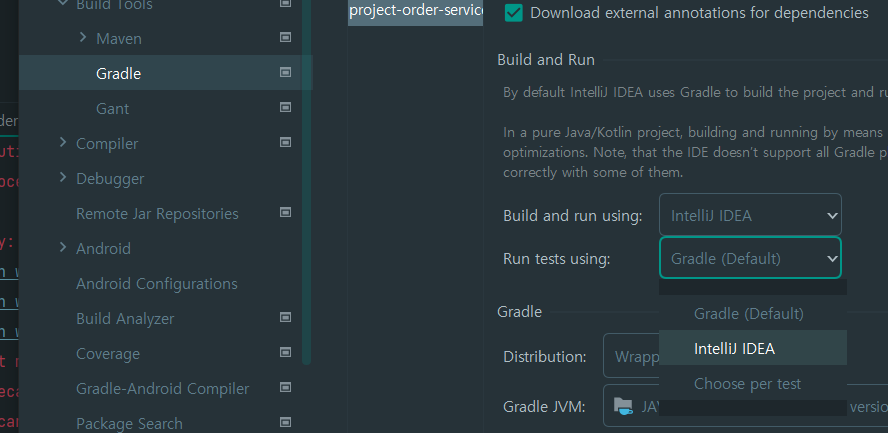Select project-order-service in projects list
Viewport: 888px width, 433px height.
tap(416, 10)
